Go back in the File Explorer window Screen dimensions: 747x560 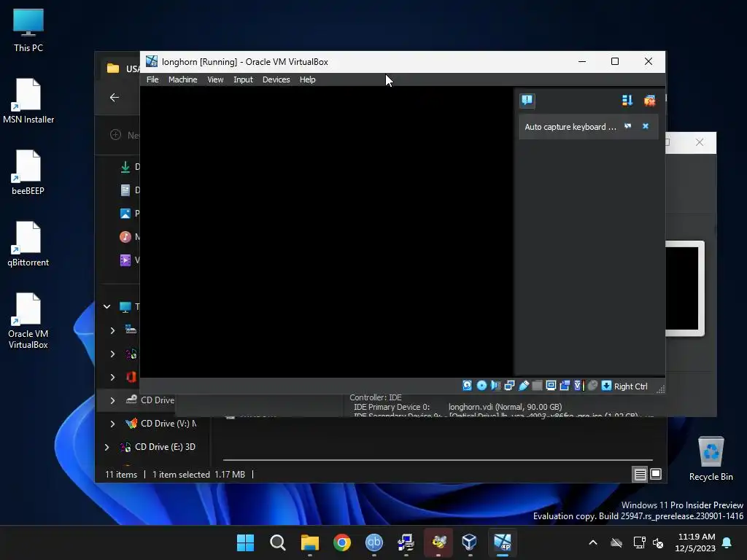(x=115, y=98)
